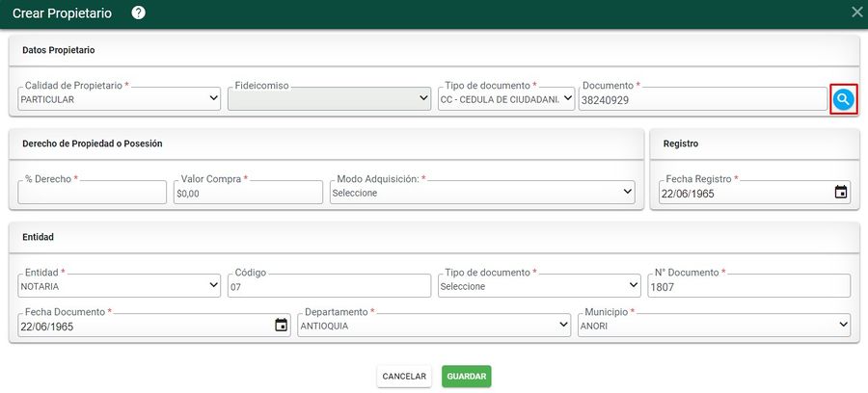Image resolution: width=868 pixels, height=393 pixels.
Task: Click the blue search icon beside Documento
Action: click(x=844, y=99)
